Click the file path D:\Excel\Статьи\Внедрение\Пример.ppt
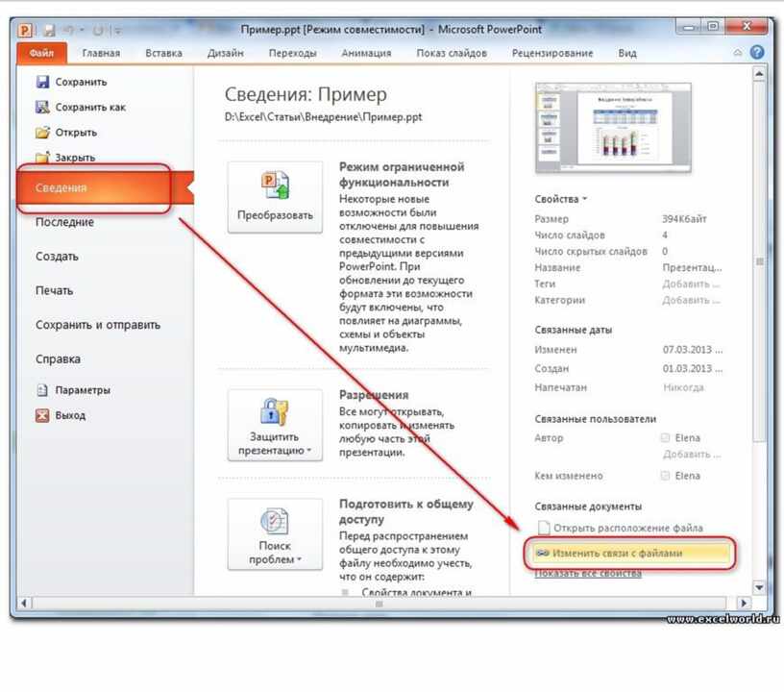Image resolution: width=784 pixels, height=692 pixels. pyautogui.click(x=323, y=117)
